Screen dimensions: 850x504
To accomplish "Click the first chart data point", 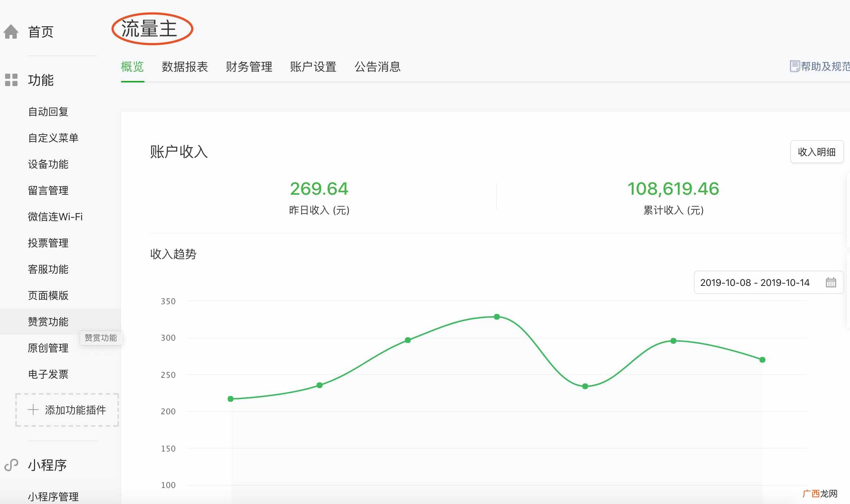I will [x=231, y=399].
